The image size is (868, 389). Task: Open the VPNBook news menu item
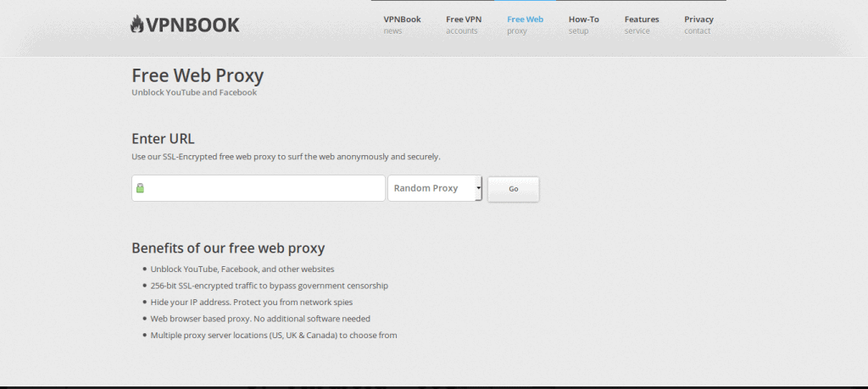click(401, 25)
